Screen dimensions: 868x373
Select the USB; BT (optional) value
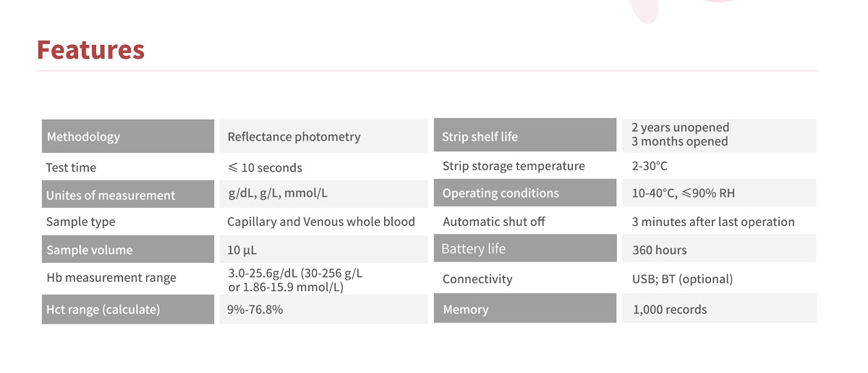coord(682,279)
